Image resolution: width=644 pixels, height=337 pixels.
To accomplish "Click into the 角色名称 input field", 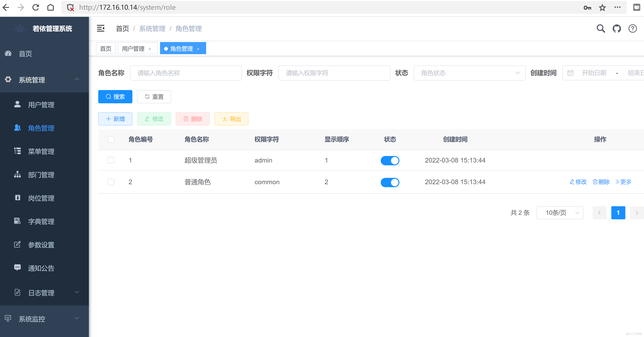I will [x=186, y=73].
